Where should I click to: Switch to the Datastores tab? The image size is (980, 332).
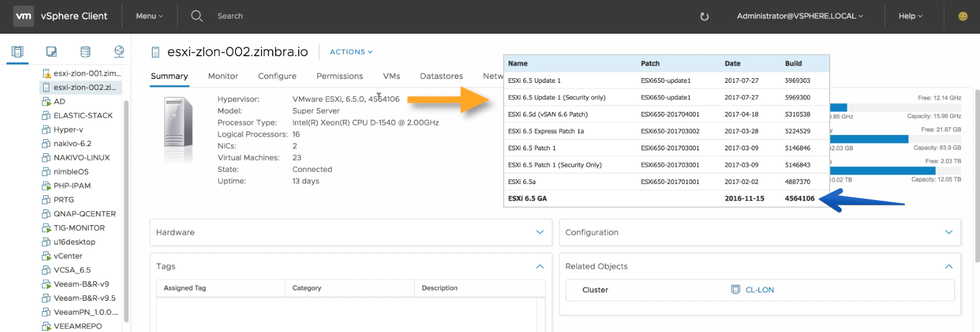click(441, 76)
